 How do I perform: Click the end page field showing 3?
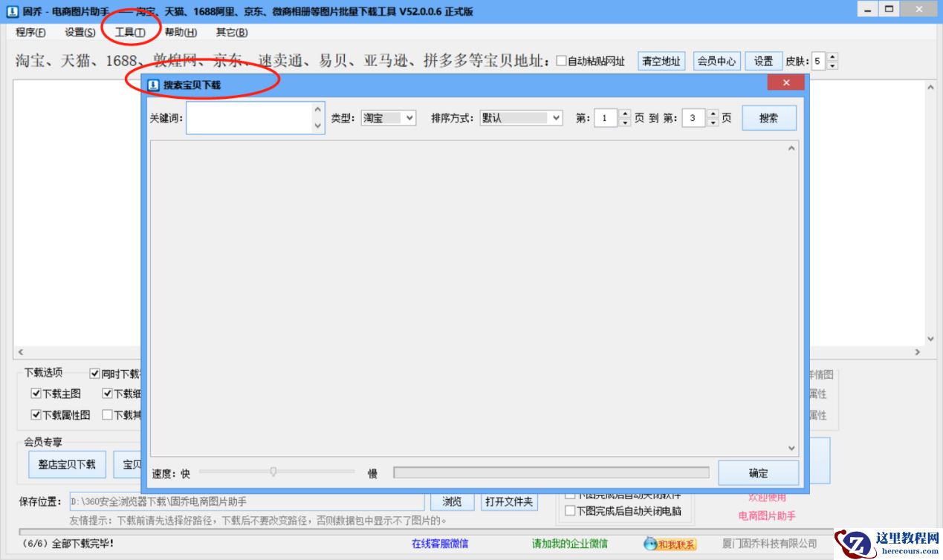(694, 118)
